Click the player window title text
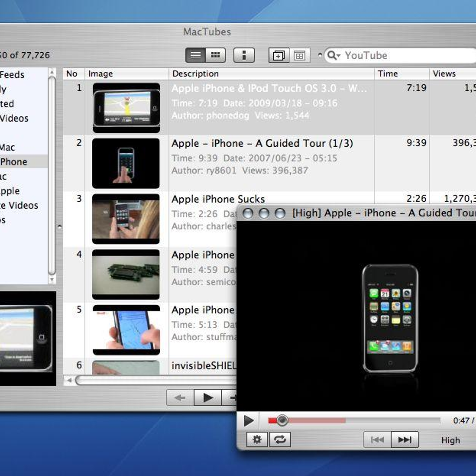Viewport: 476px width, 476px height. (x=384, y=213)
